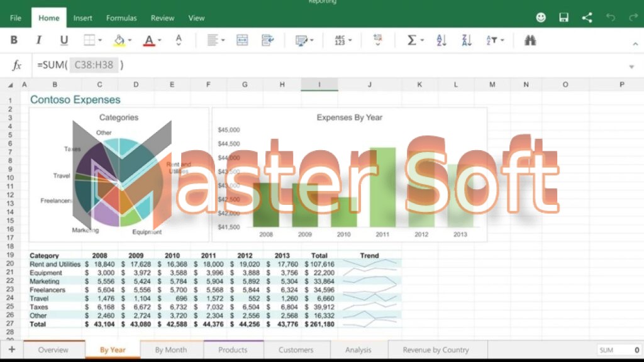
Task: Click the Insert Function fx icon
Action: pos(16,65)
